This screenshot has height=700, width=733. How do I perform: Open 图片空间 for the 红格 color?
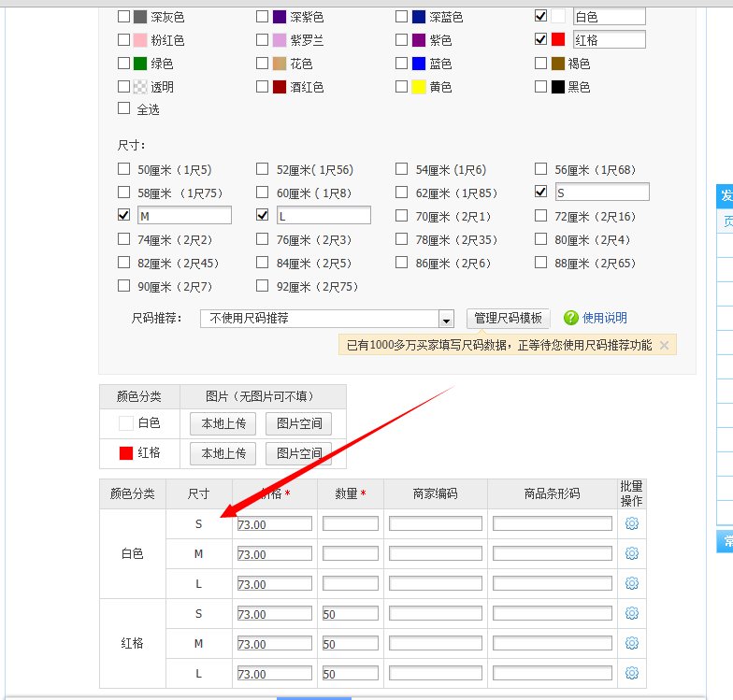pyautogui.click(x=298, y=453)
